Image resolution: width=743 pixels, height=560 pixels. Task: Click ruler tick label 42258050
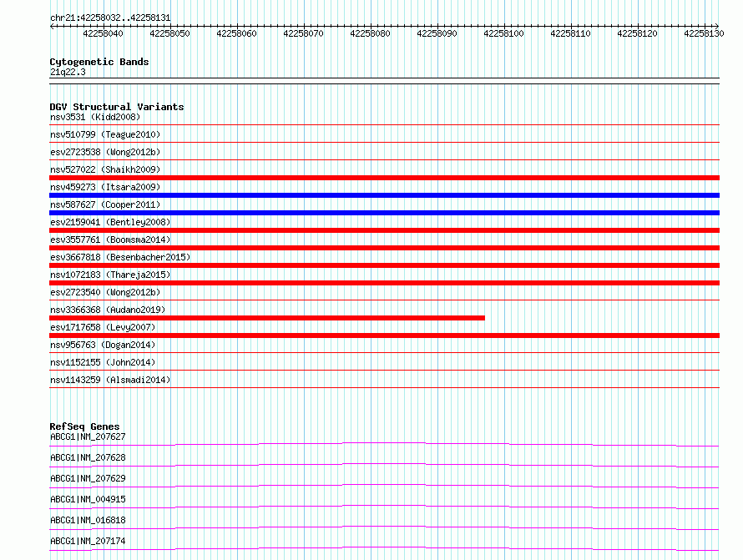(169, 33)
